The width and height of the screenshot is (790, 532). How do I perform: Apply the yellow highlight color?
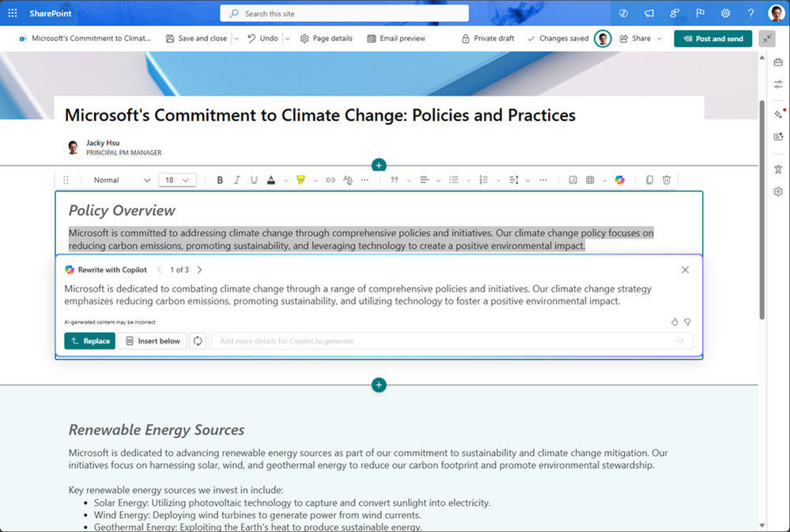point(301,180)
